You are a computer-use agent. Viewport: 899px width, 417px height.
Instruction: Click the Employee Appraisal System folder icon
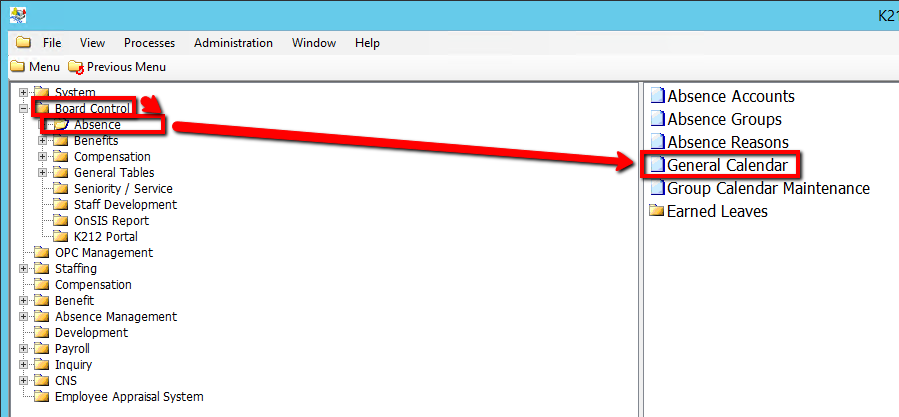pyautogui.click(x=41, y=397)
